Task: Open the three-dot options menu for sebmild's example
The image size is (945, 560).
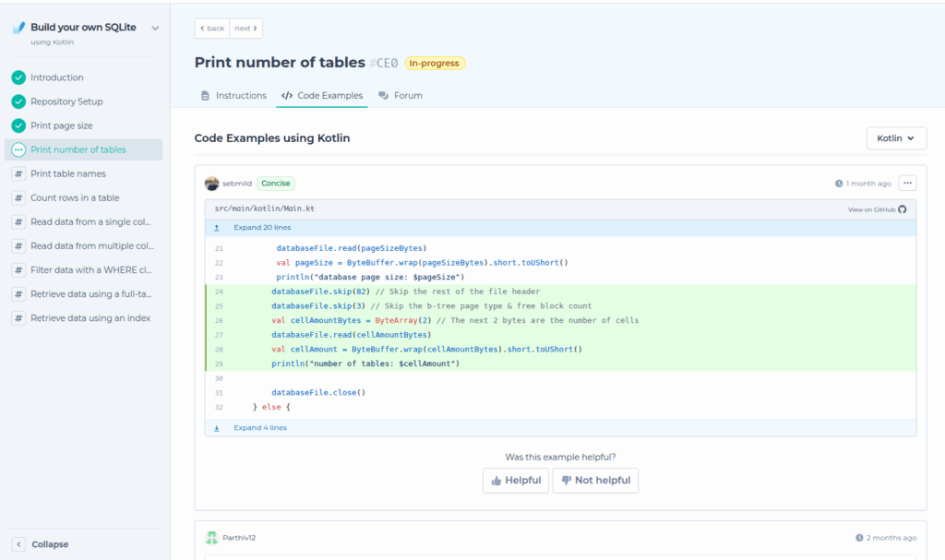Action: click(908, 184)
